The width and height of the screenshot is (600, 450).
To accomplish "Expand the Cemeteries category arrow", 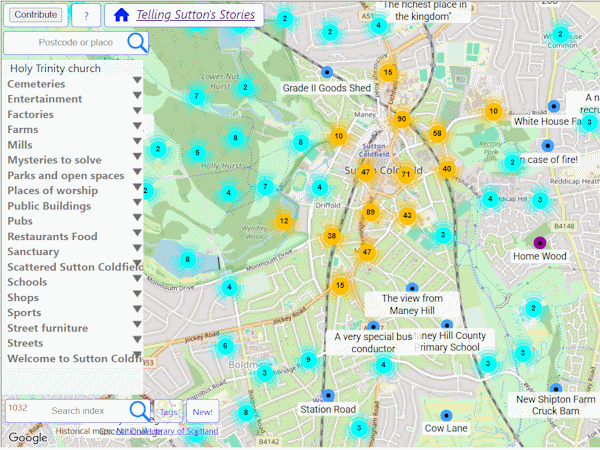I will pyautogui.click(x=137, y=80).
